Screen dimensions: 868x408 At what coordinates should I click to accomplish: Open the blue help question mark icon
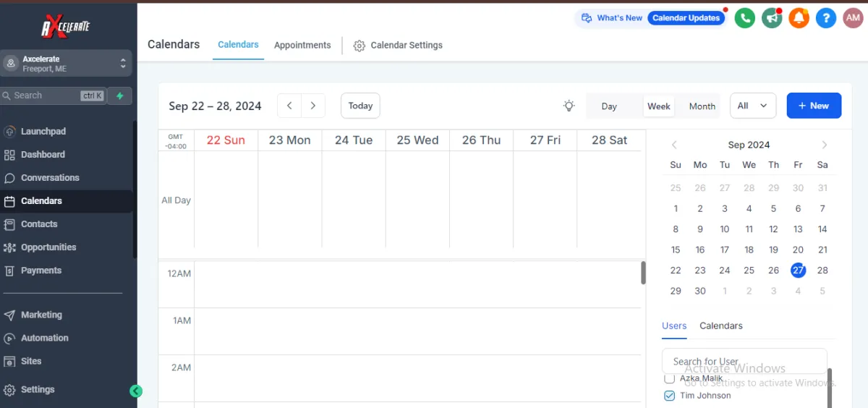point(826,18)
